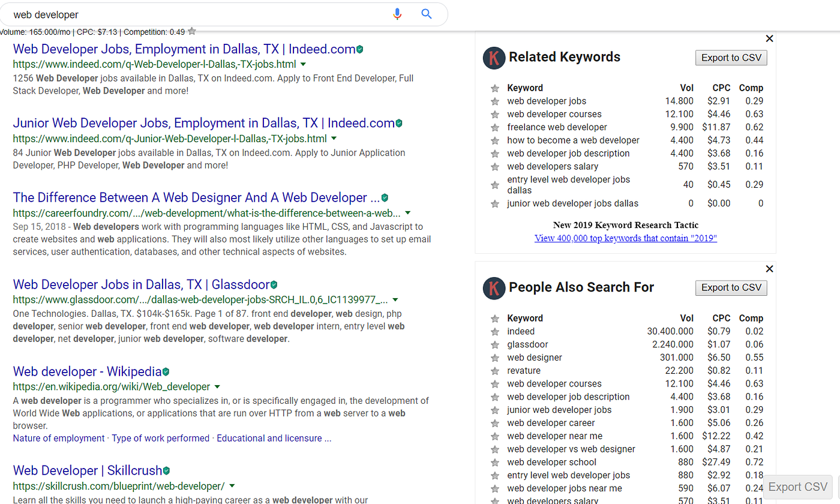This screenshot has height=504, width=840.
Task: Star the 'web developer school' keyword
Action: point(495,463)
